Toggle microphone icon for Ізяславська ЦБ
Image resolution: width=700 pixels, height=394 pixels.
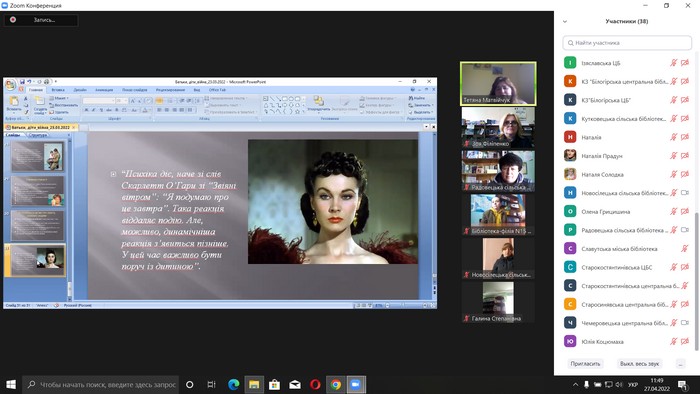(x=674, y=63)
